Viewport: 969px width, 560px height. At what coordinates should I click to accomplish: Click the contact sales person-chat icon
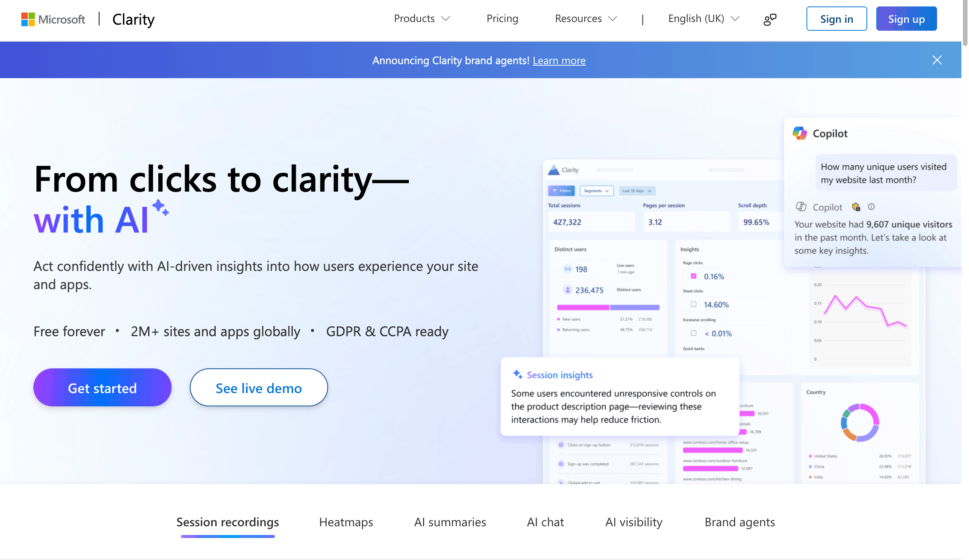tap(770, 19)
